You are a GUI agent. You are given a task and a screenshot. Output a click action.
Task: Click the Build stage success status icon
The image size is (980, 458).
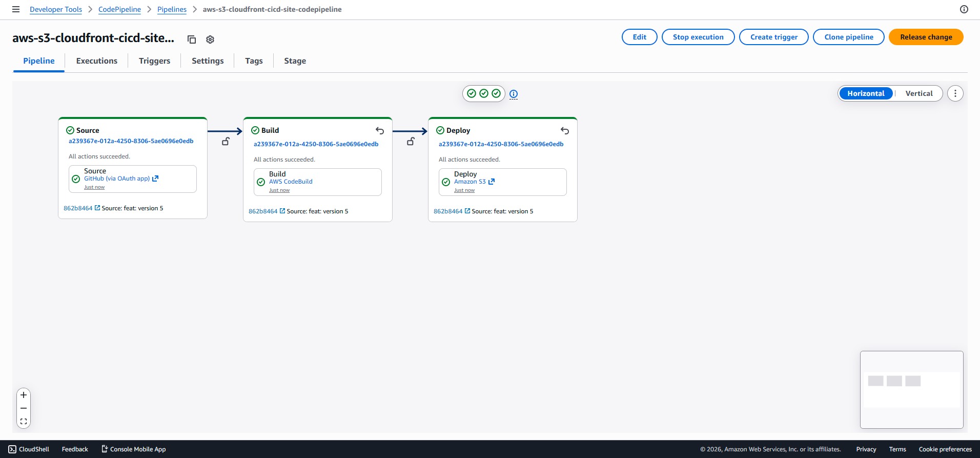[x=255, y=130]
